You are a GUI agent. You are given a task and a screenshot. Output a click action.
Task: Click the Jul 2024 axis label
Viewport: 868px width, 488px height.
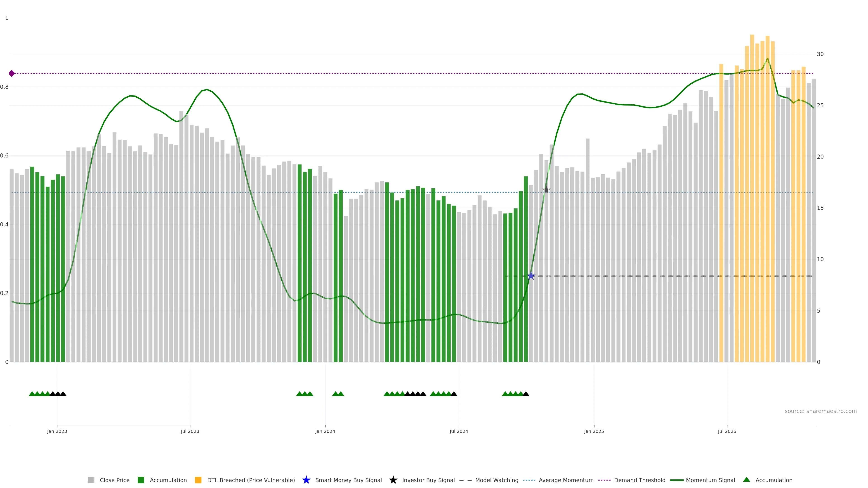point(459,432)
